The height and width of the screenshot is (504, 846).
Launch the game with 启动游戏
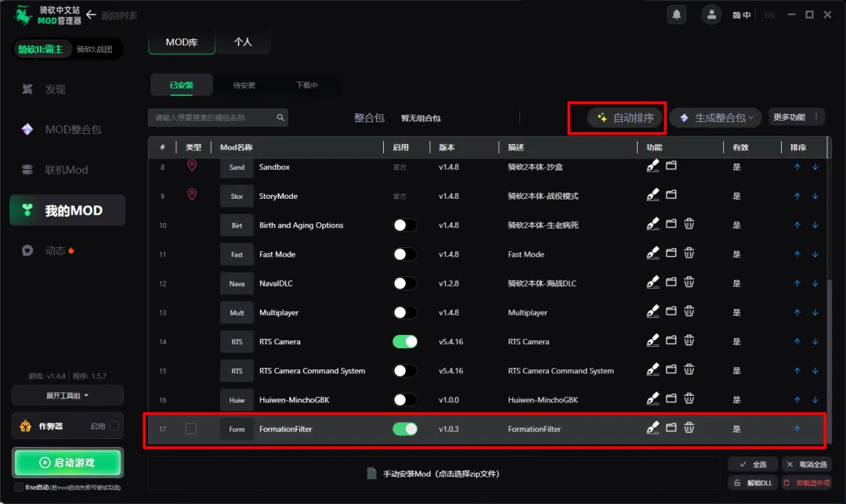(x=67, y=463)
